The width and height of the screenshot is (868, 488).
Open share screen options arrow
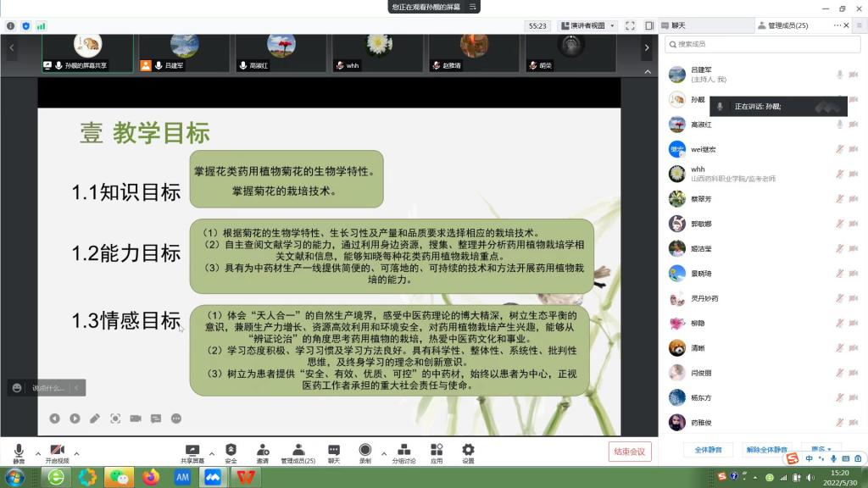click(x=211, y=453)
